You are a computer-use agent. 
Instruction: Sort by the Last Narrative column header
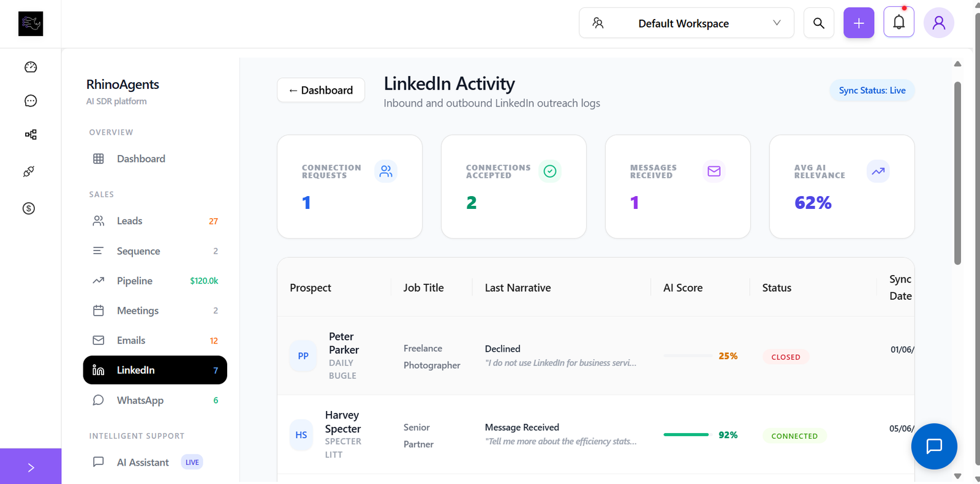[x=518, y=288]
